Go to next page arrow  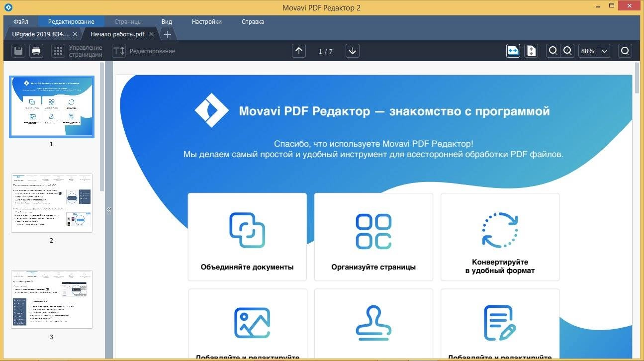353,51
